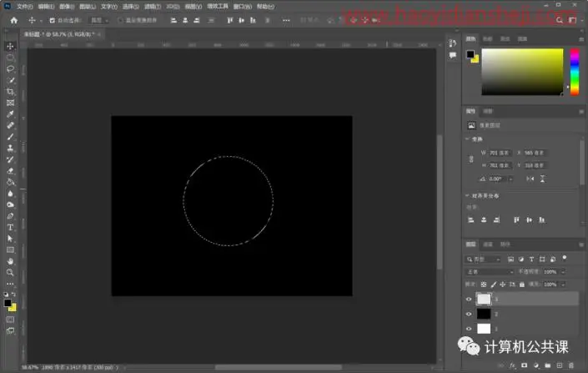The image size is (588, 373).
Task: Toggle lock image pixels brush icon
Action: (494, 285)
